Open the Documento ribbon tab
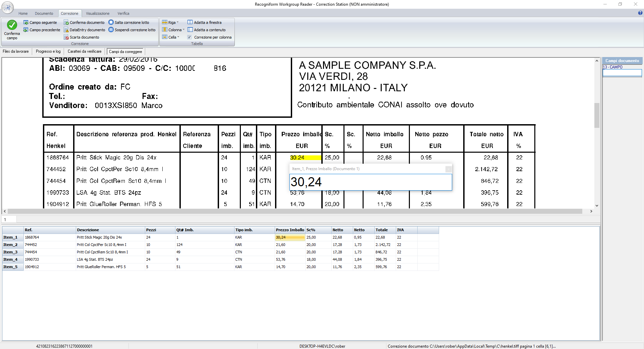This screenshot has height=349, width=644. [x=44, y=13]
